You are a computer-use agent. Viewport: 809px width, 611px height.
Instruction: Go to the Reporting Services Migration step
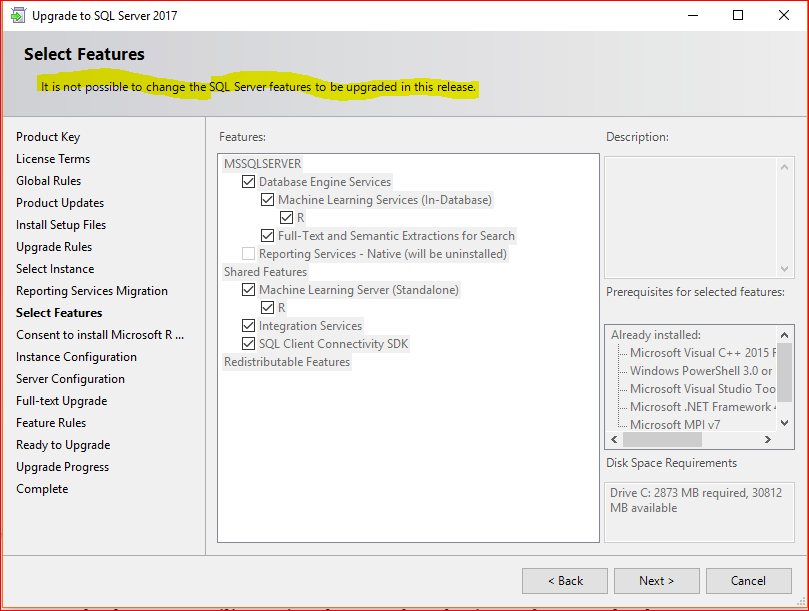92,291
